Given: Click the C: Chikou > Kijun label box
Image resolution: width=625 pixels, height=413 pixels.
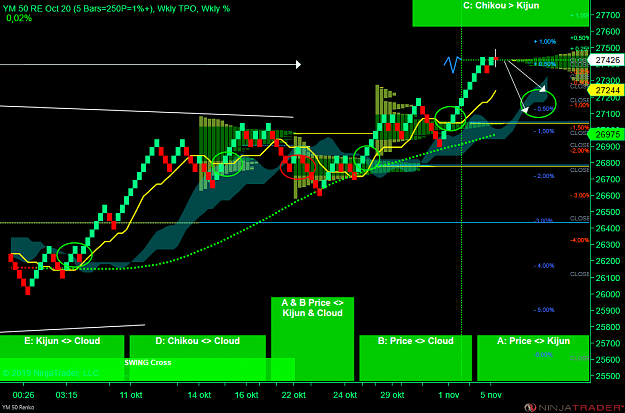Looking at the screenshot, I should pos(500,13).
